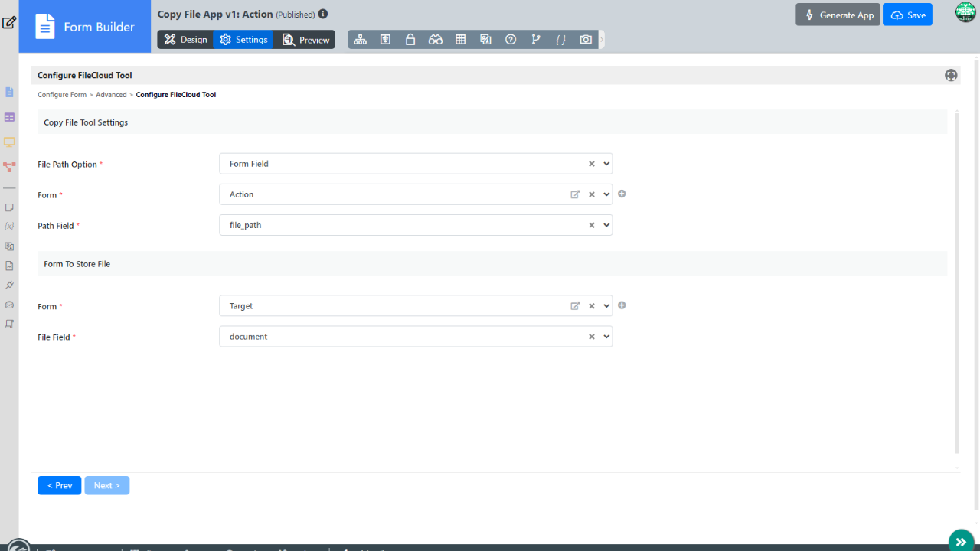The height and width of the screenshot is (551, 980).
Task: Open the yellow monitor icon in left sidebar
Action: [x=9, y=142]
